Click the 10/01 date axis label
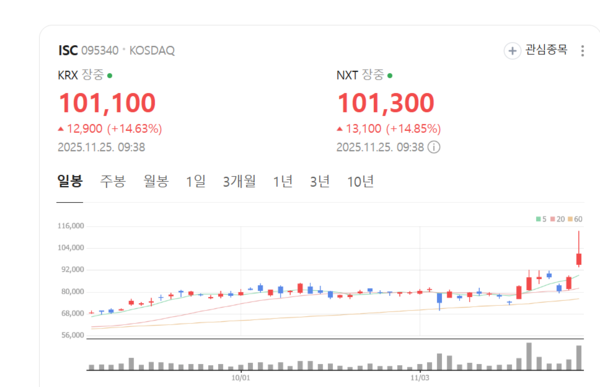The width and height of the screenshot is (600, 387). click(x=241, y=378)
